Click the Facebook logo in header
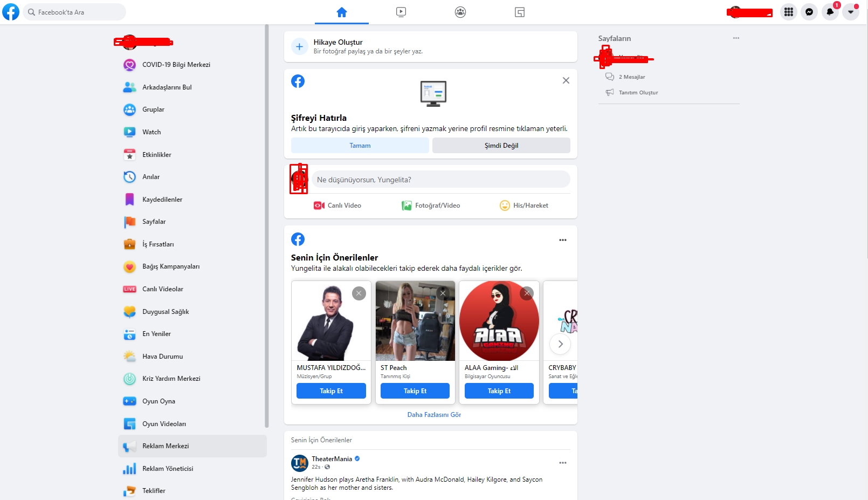The width and height of the screenshot is (868, 500). [11, 12]
